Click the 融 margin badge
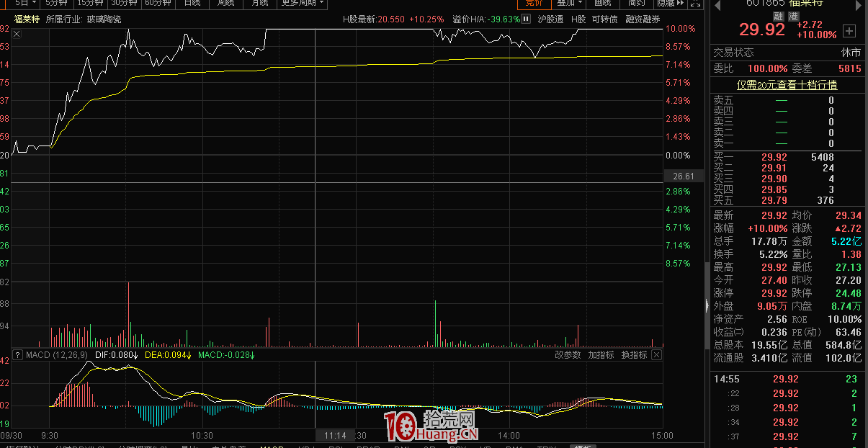868x448 pixels. coord(779,16)
